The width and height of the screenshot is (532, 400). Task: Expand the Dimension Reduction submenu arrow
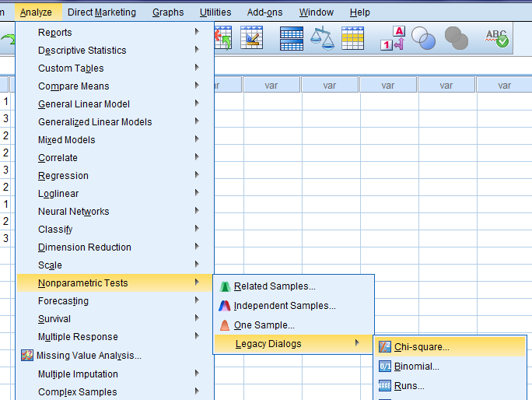click(x=197, y=246)
